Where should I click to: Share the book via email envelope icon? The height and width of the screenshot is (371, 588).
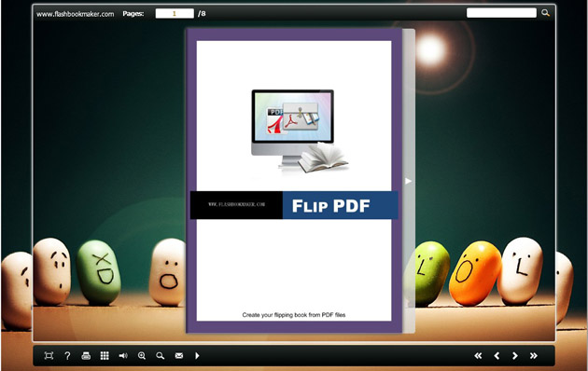click(x=179, y=356)
